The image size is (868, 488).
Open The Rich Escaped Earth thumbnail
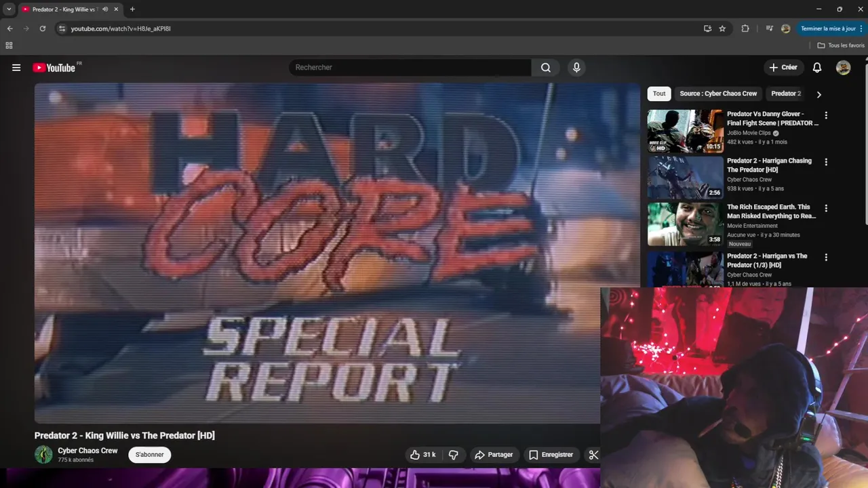685,224
